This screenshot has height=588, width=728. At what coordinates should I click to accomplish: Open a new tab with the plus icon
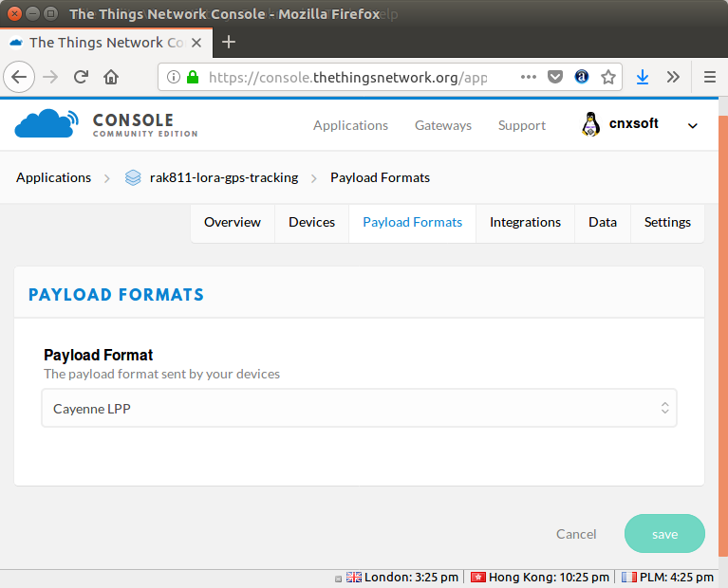tap(229, 43)
